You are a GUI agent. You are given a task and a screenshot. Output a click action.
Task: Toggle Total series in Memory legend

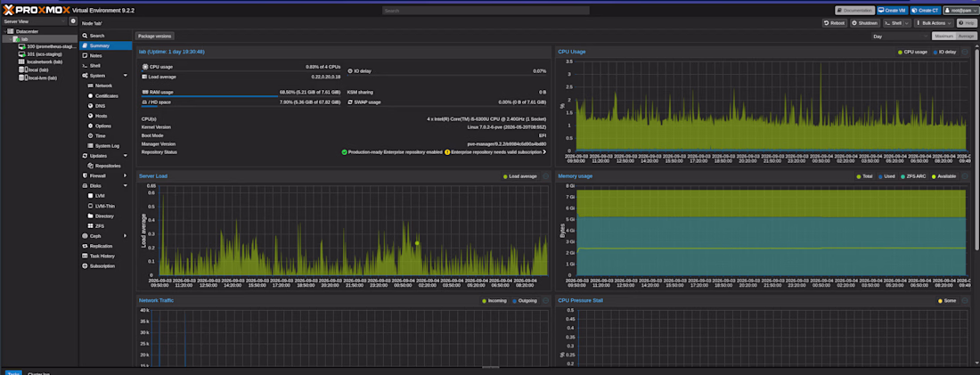coord(865,176)
